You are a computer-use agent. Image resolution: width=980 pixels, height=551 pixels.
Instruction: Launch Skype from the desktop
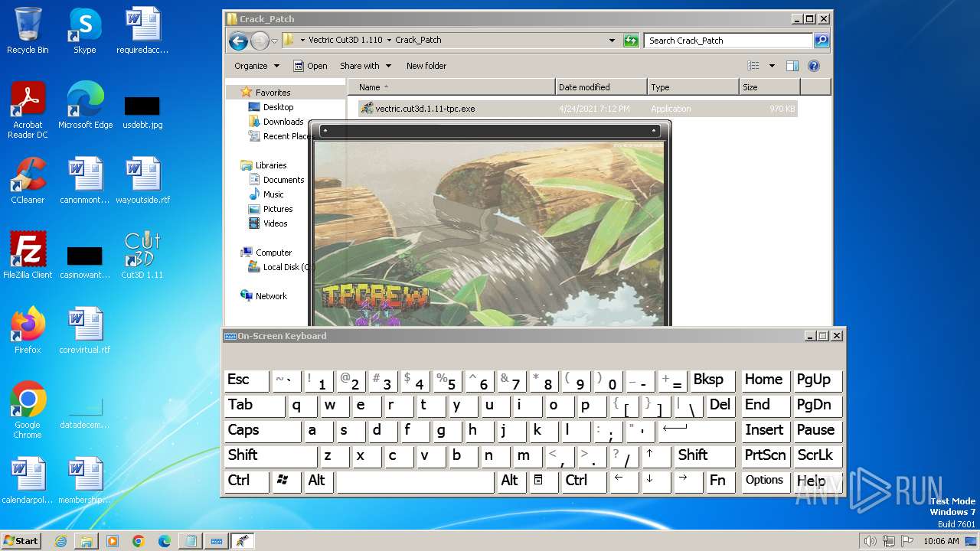[x=84, y=31]
